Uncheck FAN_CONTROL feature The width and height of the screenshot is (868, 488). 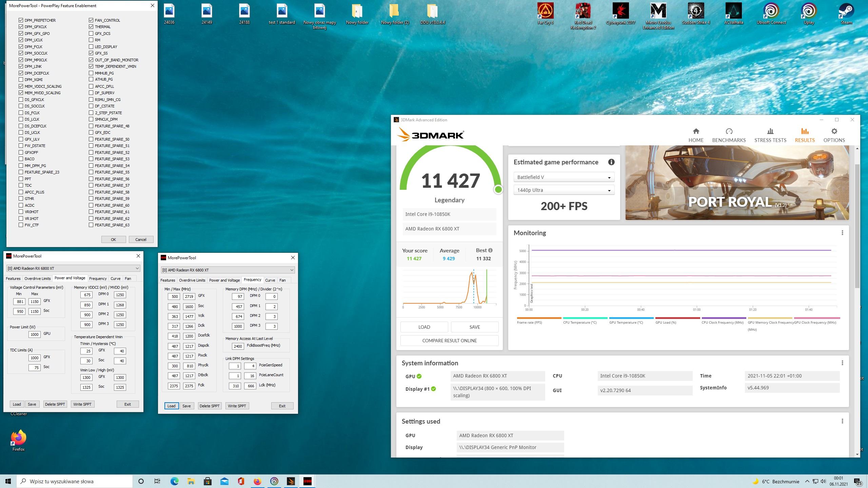point(91,20)
